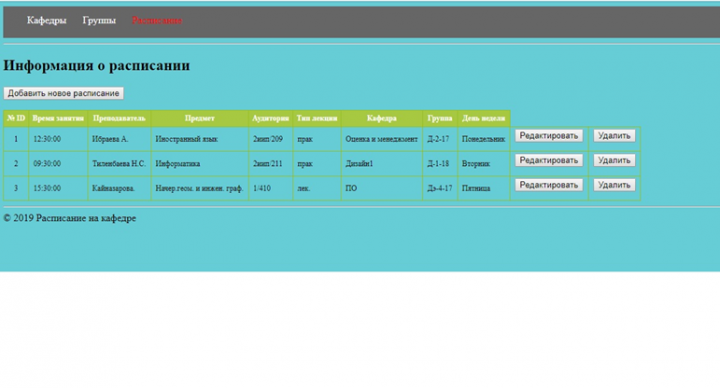The width and height of the screenshot is (720, 388).
Task: Open the Кафедры navigation link
Action: tap(46, 20)
